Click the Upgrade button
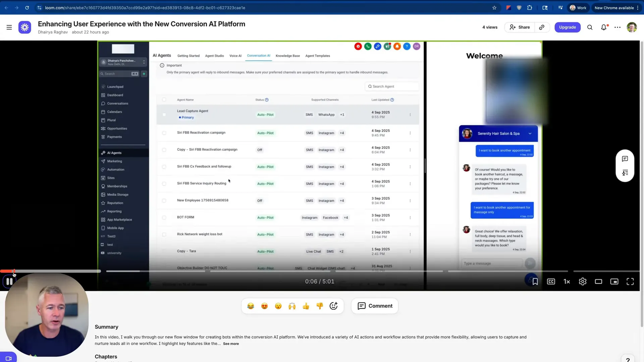Image resolution: width=644 pixels, height=362 pixels. [x=567, y=27]
